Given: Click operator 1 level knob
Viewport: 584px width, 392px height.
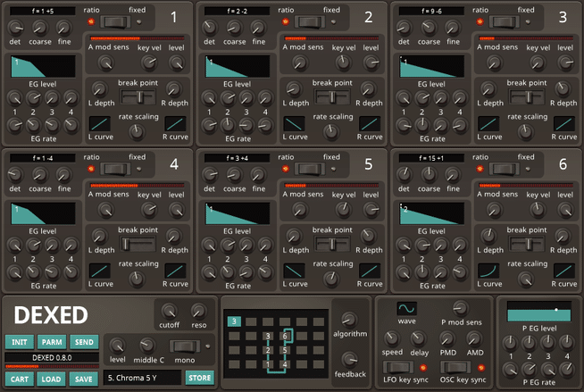Looking at the screenshot, I should tap(177, 63).
